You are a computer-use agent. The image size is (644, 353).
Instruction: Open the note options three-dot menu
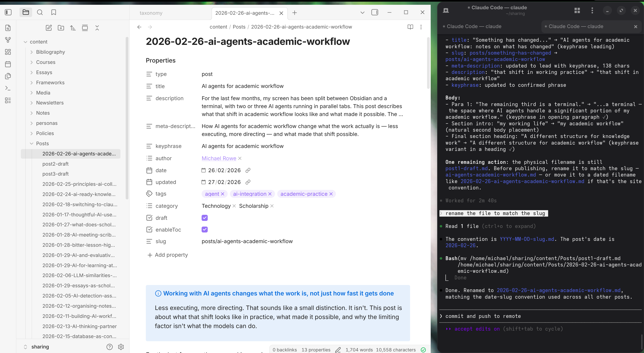point(421,27)
